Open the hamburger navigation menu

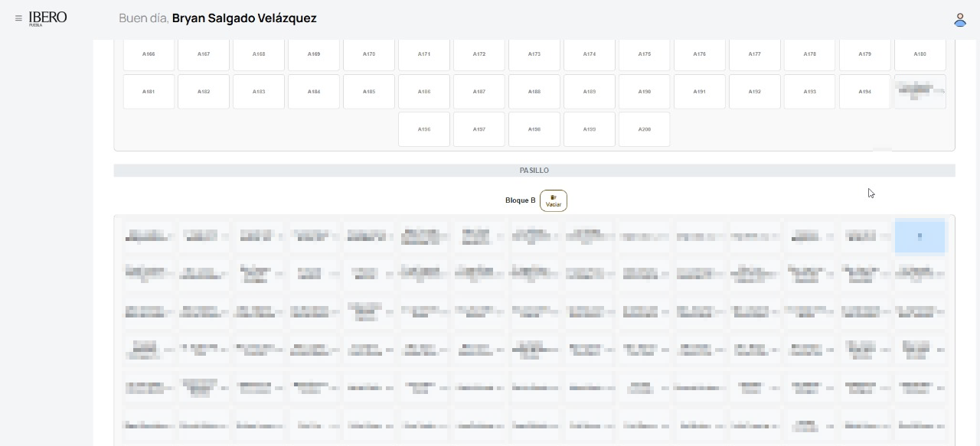tap(18, 18)
